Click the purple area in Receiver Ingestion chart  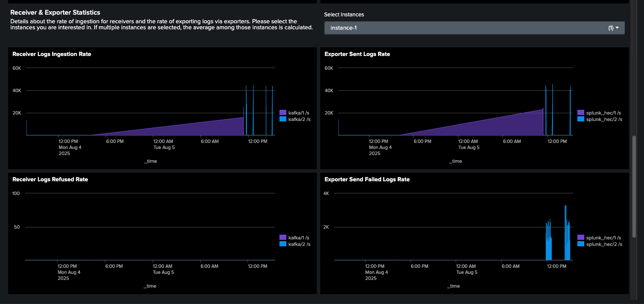pyautogui.click(x=193, y=128)
